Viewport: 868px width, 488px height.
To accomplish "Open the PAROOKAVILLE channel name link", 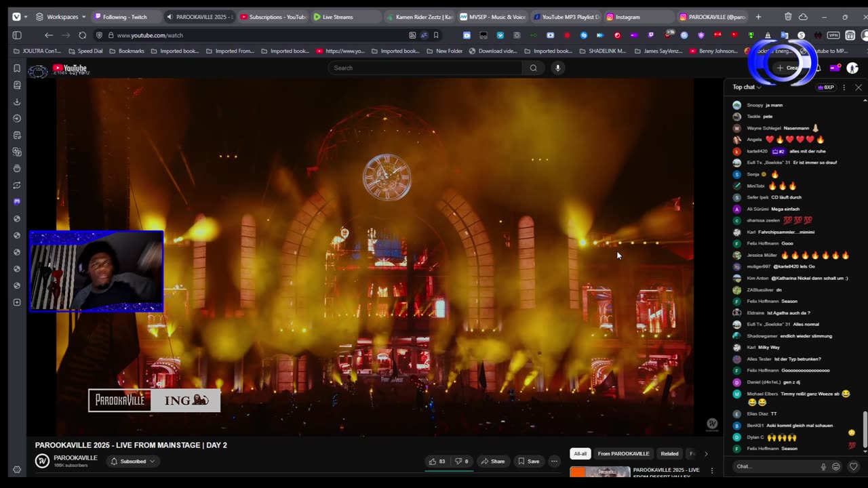I will click(x=75, y=458).
